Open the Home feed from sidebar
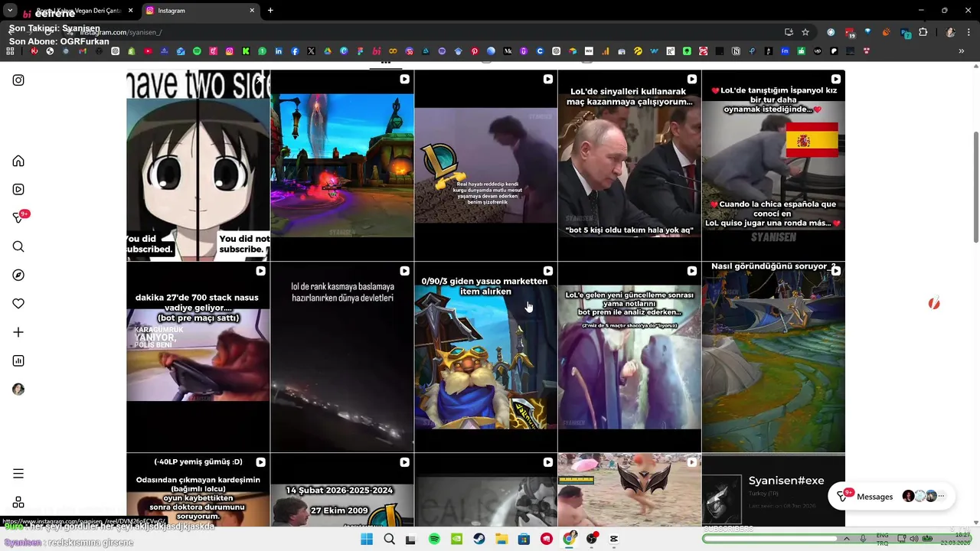The image size is (980, 551). tap(18, 161)
